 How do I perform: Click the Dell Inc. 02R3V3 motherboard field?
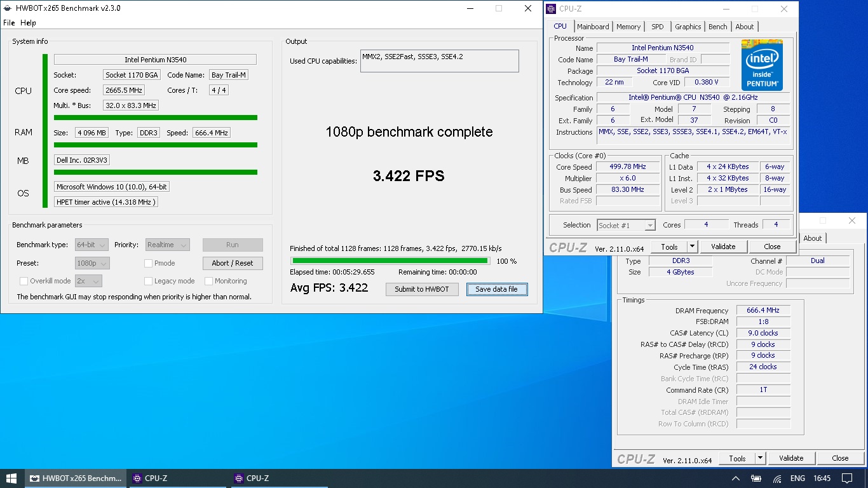82,160
